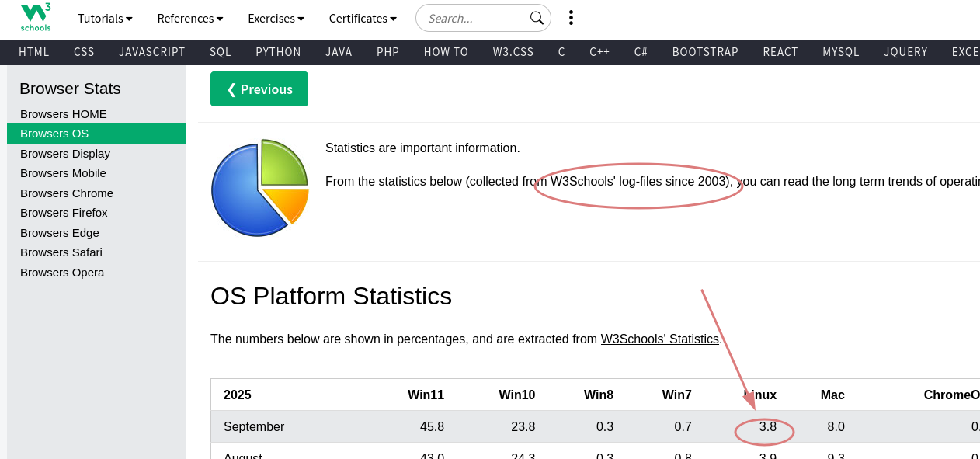Click the Previous button

(259, 89)
